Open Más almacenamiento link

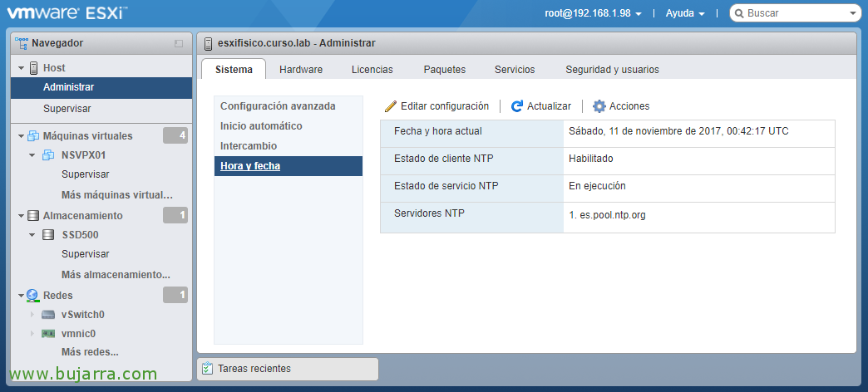coord(116,275)
